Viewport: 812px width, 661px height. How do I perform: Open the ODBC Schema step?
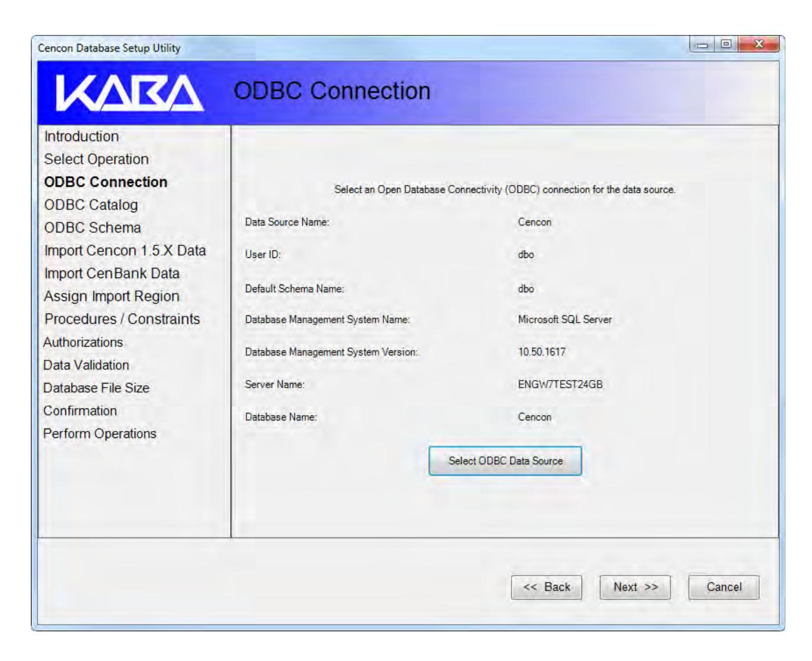pyautogui.click(x=92, y=228)
